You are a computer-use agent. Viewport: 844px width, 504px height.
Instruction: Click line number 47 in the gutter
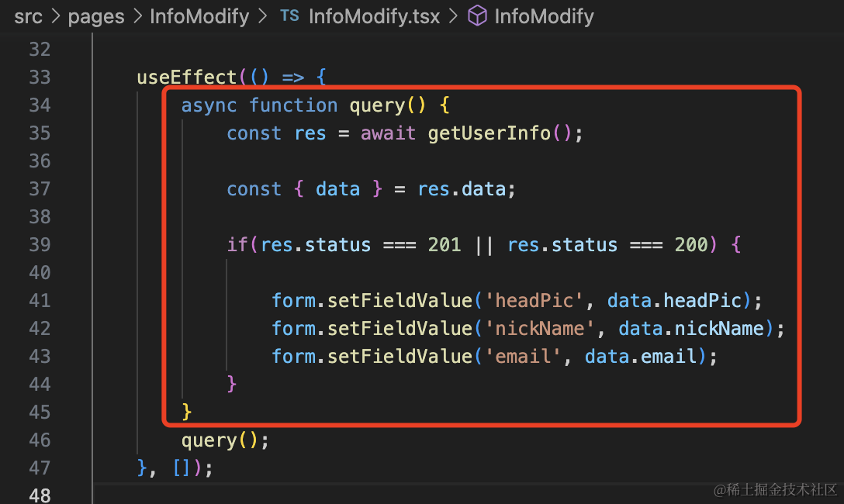coord(40,468)
